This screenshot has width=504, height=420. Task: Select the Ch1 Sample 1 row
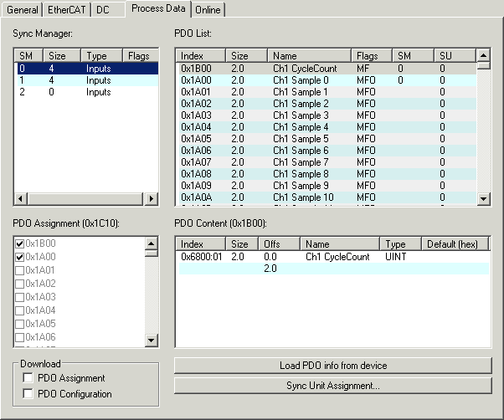click(327, 92)
